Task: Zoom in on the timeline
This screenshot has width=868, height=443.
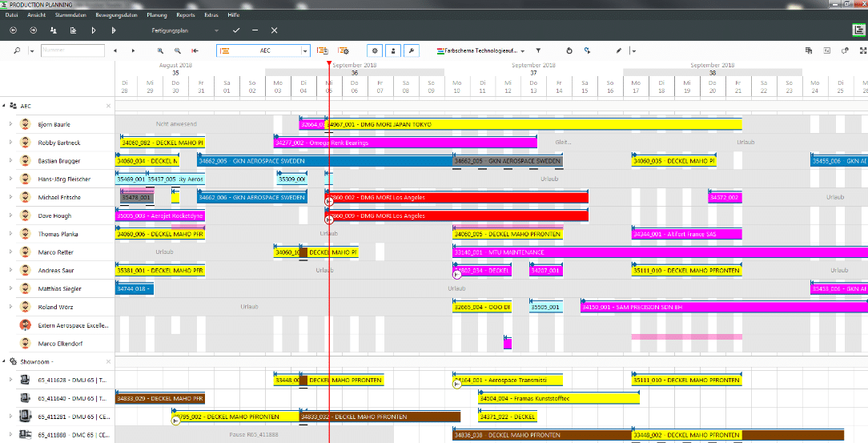Action: pyautogui.click(x=160, y=50)
